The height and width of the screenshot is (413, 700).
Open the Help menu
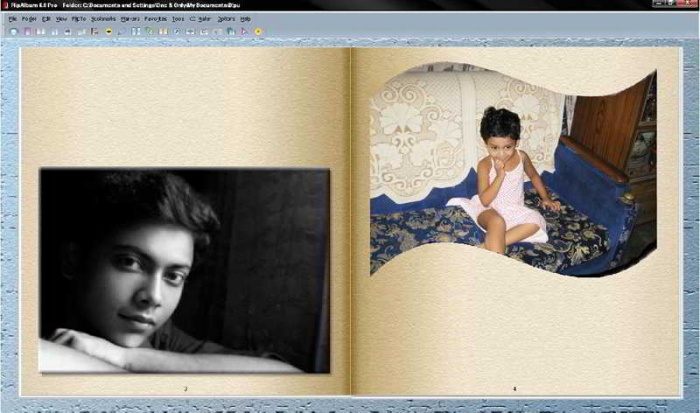(x=245, y=19)
